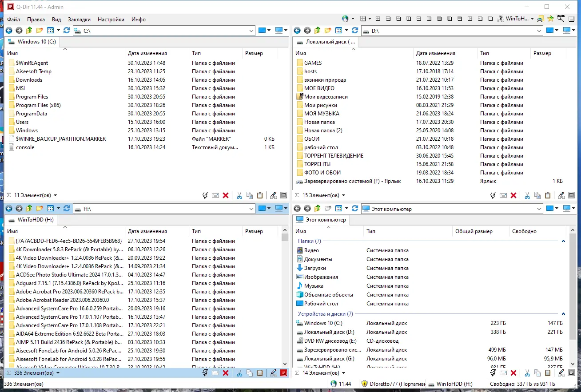The height and width of the screenshot is (392, 581).
Task: Open the Файл menu
Action: click(x=13, y=20)
